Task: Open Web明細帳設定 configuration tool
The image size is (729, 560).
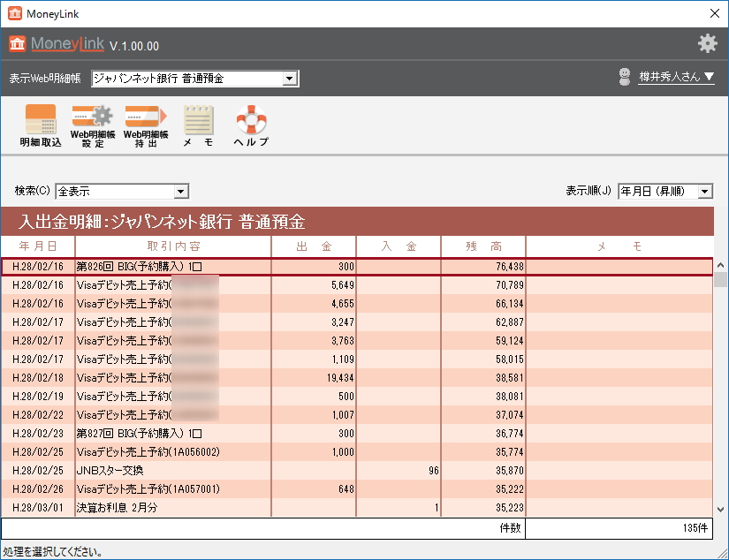Action: pos(91,124)
